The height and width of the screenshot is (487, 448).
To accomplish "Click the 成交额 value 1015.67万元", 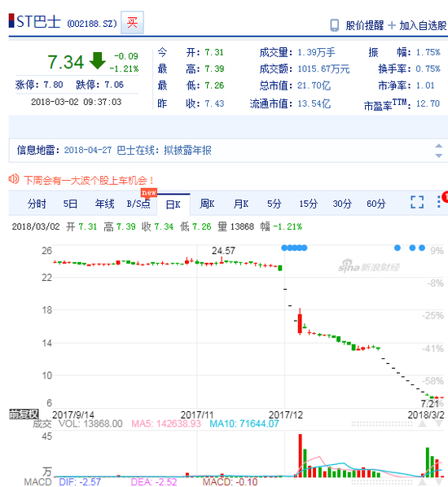I will (323, 68).
